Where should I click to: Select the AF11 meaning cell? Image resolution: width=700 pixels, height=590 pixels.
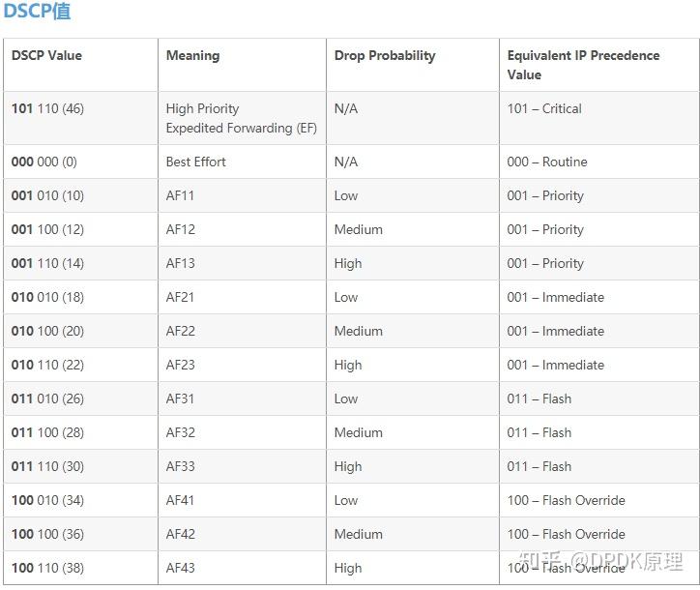coord(180,196)
